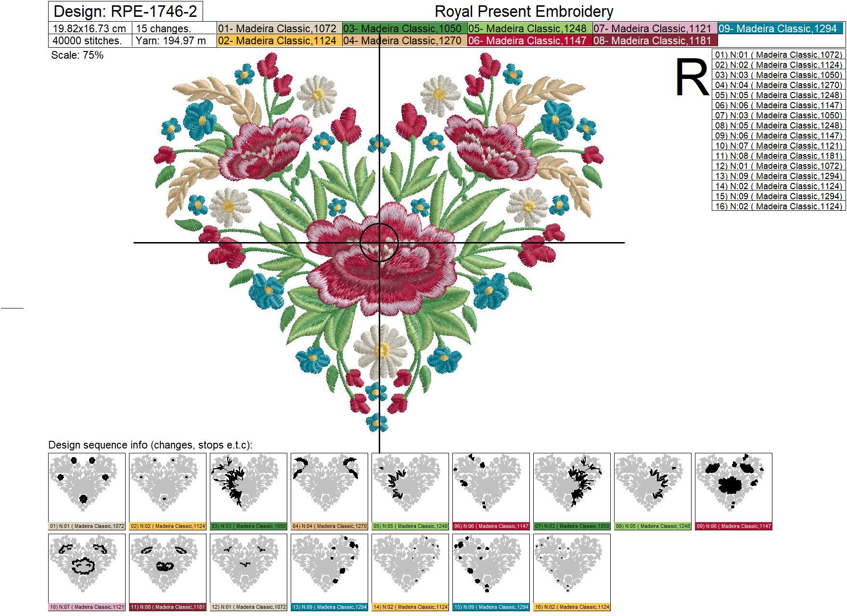Click the Royal Present Embroidery heading
The width and height of the screenshot is (847, 616).
pos(524,11)
